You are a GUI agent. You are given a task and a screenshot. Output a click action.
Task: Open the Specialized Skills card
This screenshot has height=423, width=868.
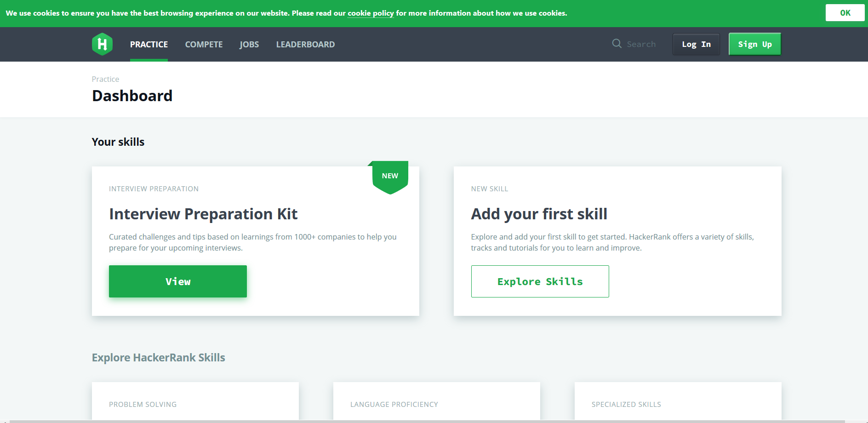click(678, 401)
